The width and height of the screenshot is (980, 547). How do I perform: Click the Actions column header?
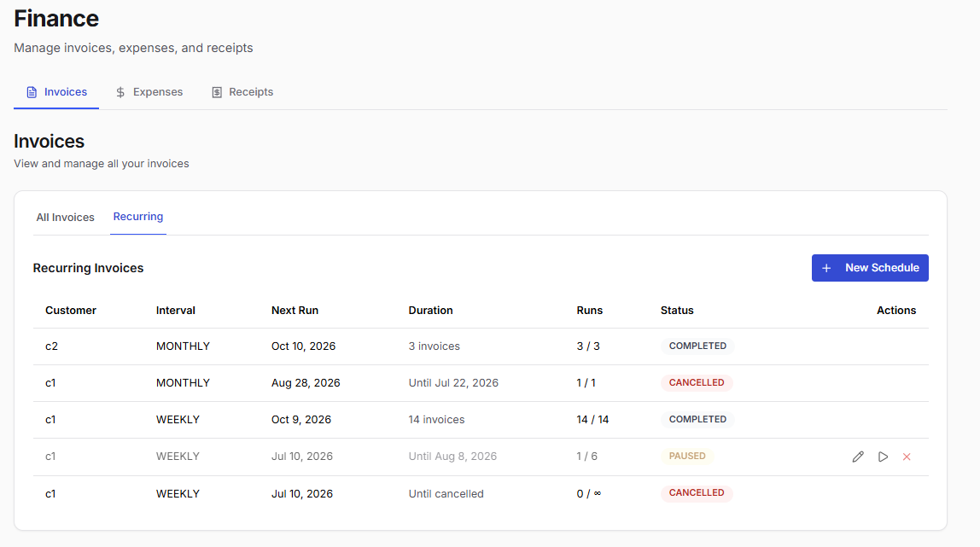(896, 311)
